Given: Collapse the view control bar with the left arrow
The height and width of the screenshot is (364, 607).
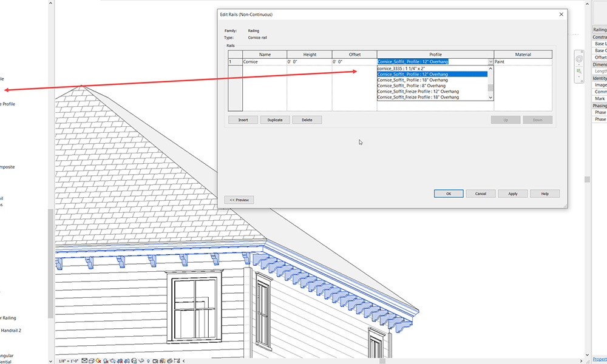Looking at the screenshot, I should [183, 361].
